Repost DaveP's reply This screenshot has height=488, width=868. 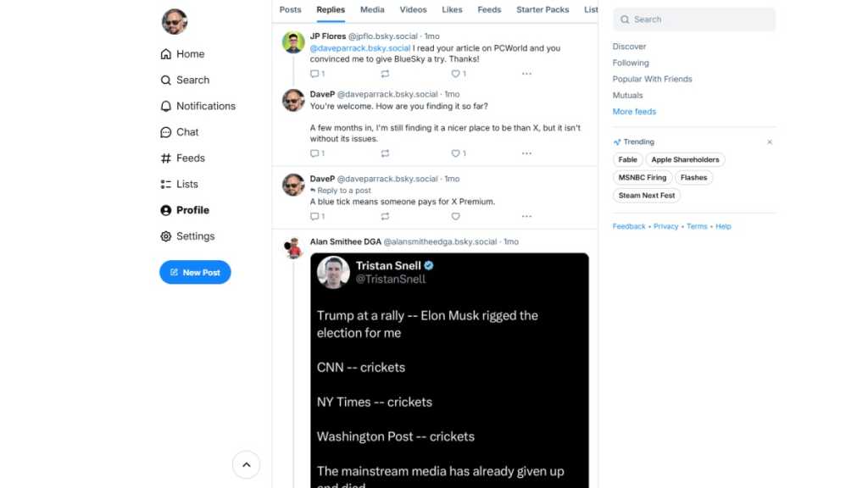pos(385,153)
